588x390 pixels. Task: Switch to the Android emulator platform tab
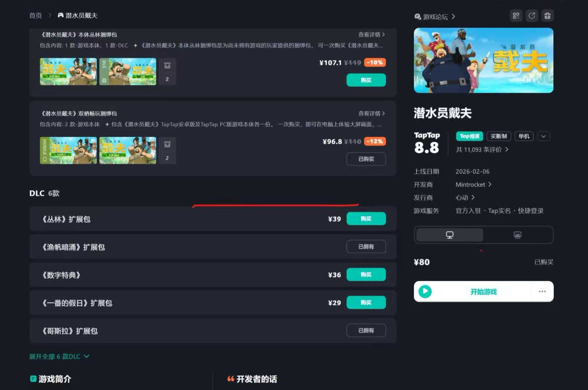(x=517, y=235)
